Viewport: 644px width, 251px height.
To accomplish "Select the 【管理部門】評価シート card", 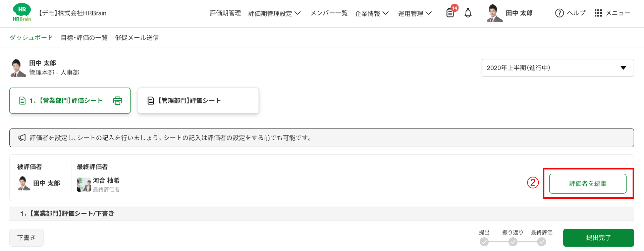I will pyautogui.click(x=198, y=101).
